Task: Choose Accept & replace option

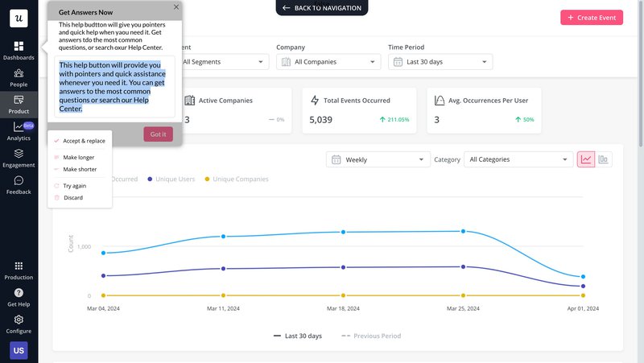Action: point(84,141)
